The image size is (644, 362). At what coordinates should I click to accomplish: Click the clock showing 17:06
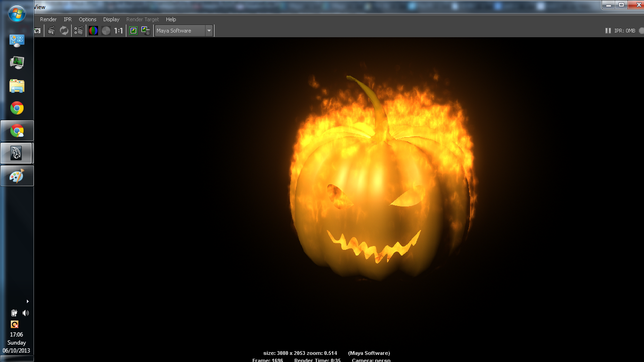[17, 335]
